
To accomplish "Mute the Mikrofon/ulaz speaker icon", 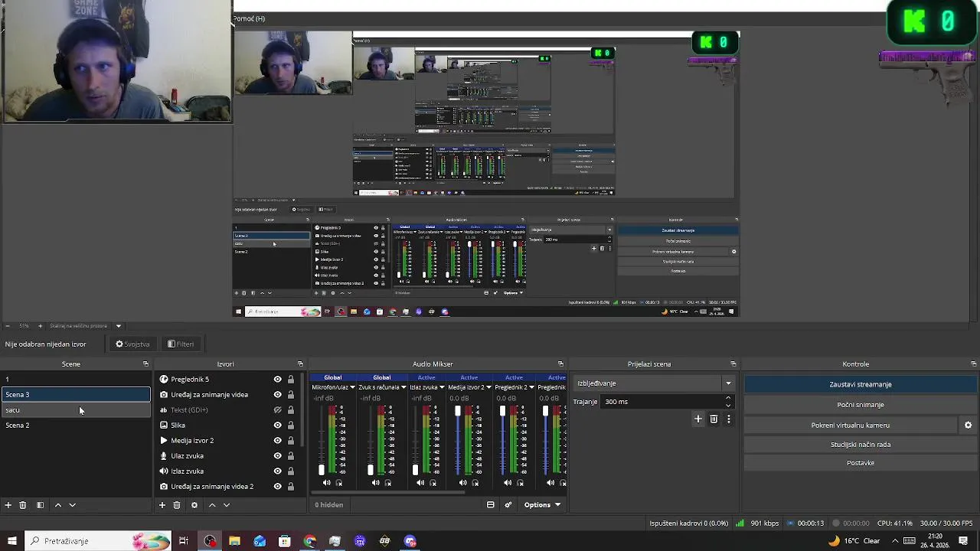I will pyautogui.click(x=327, y=483).
